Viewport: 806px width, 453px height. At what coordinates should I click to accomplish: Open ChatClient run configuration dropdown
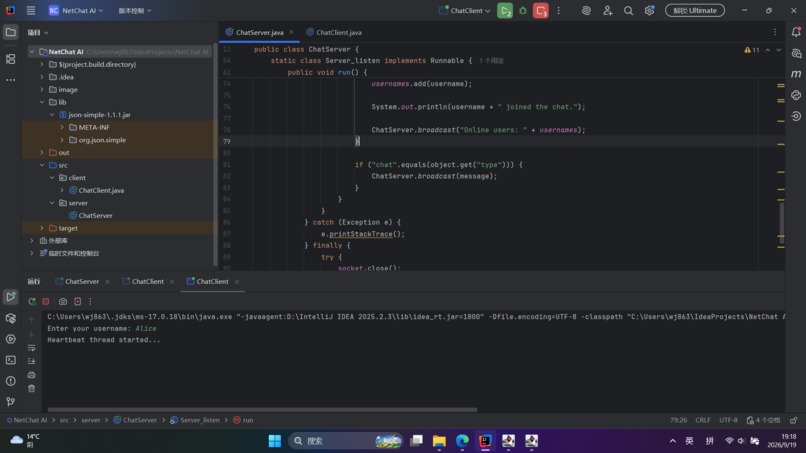click(x=465, y=10)
